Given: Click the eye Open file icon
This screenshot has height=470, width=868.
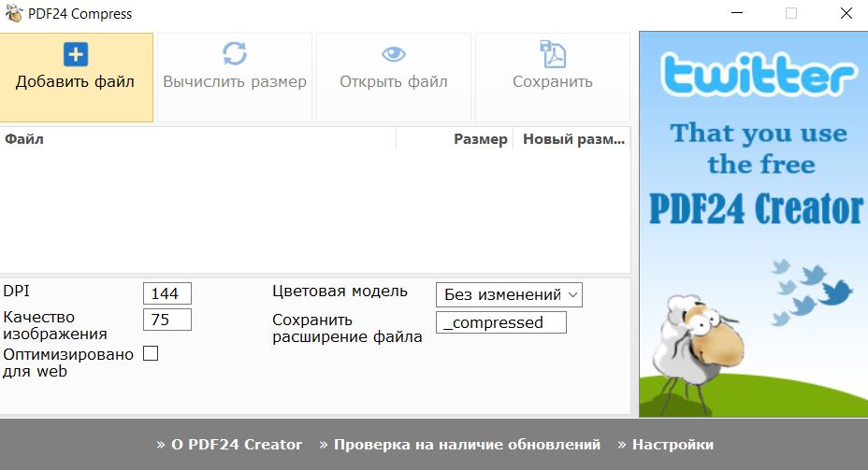Looking at the screenshot, I should (x=394, y=53).
